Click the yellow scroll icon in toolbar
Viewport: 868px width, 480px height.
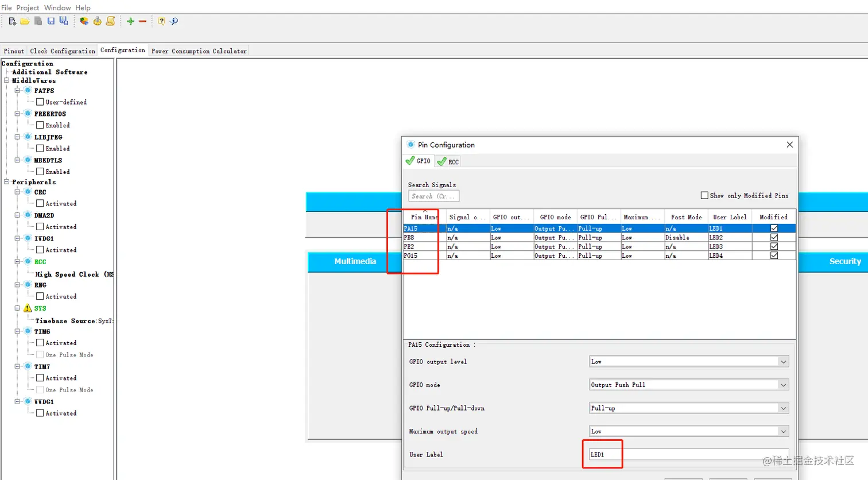click(x=110, y=21)
